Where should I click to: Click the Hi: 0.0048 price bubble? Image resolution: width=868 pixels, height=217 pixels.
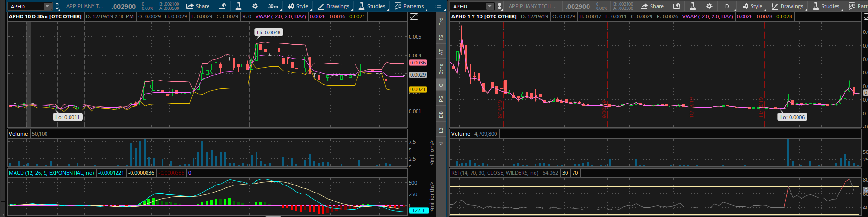[x=269, y=32]
